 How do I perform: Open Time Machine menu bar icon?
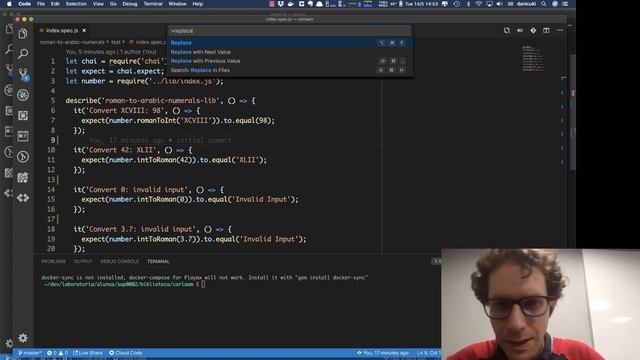[x=457, y=4]
